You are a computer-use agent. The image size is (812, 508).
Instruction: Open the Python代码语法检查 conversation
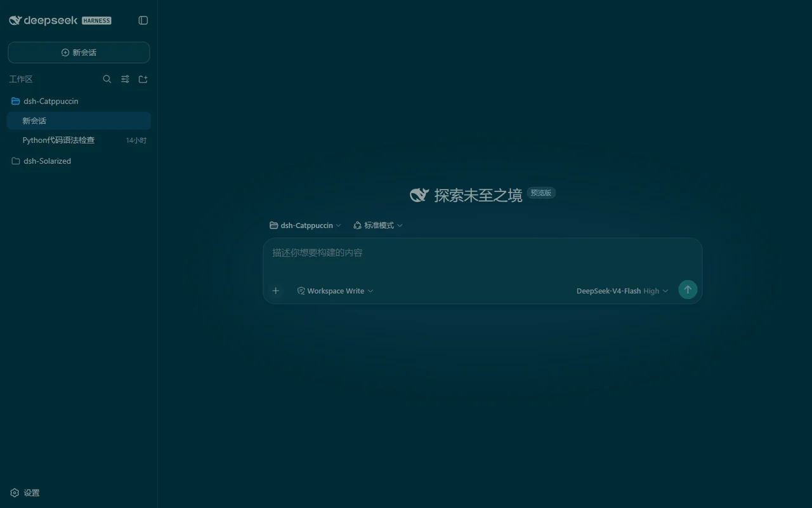[x=79, y=140]
